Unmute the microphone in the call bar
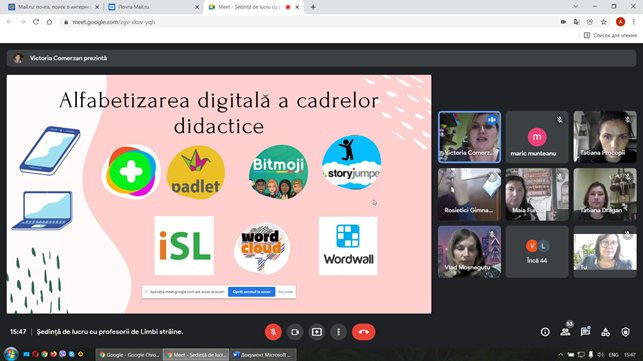This screenshot has width=643, height=361. pyautogui.click(x=273, y=332)
